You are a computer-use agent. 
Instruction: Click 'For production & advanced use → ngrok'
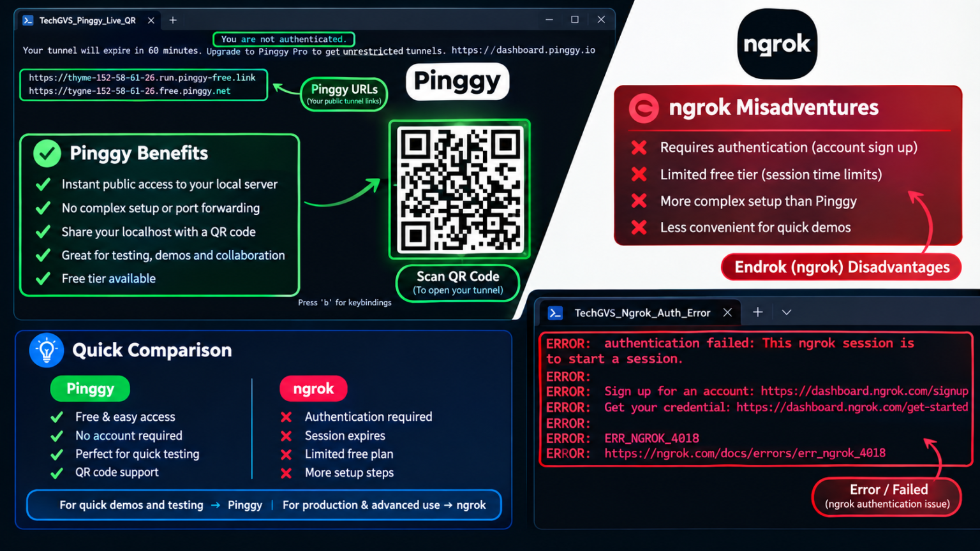click(384, 505)
